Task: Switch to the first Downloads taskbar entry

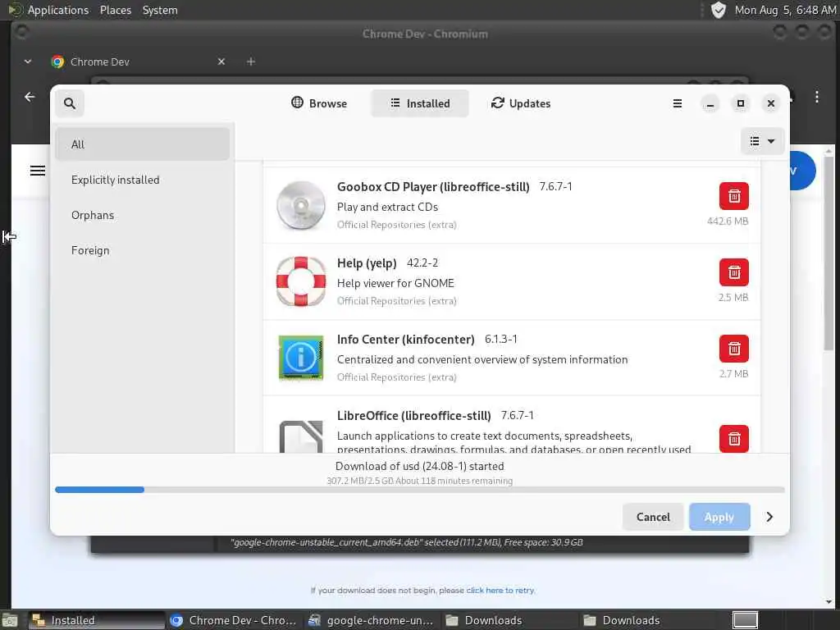Action: click(510, 620)
